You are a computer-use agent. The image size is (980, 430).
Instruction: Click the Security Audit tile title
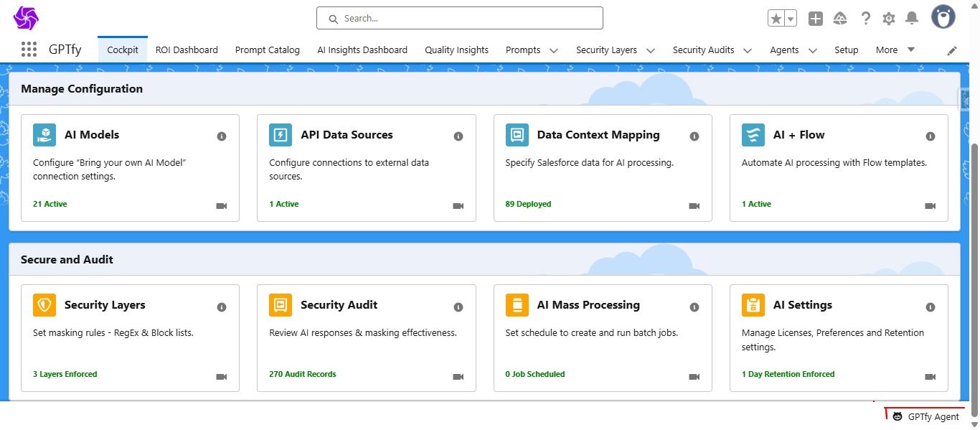pos(339,305)
